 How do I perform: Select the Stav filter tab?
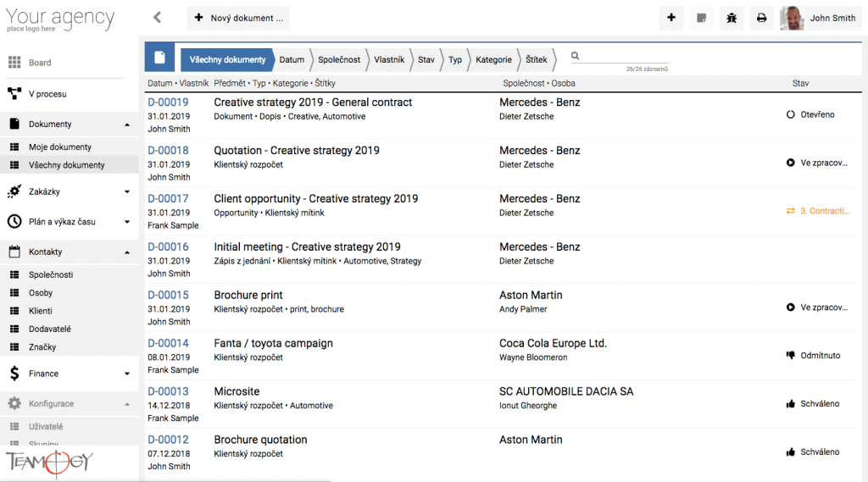tap(426, 60)
